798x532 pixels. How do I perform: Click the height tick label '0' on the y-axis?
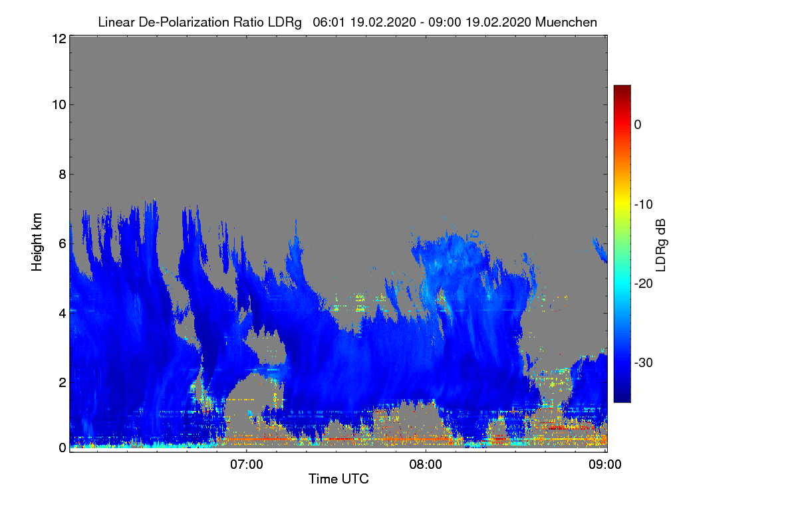pyautogui.click(x=61, y=448)
